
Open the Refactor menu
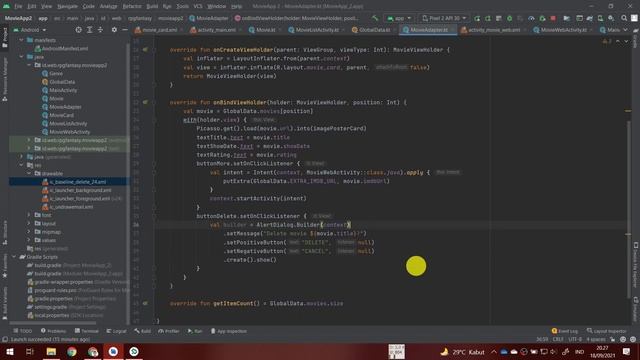[132, 6]
